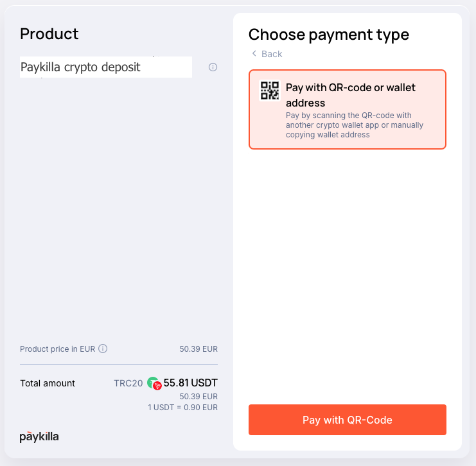Image resolution: width=476 pixels, height=466 pixels.
Task: Click the 55.81 USDT total amount
Action: [190, 383]
